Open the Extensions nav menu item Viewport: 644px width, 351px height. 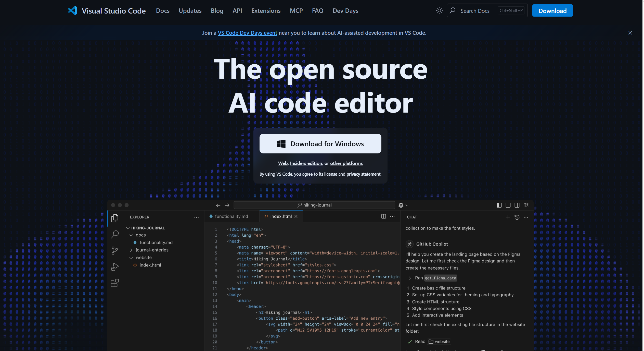click(x=266, y=11)
